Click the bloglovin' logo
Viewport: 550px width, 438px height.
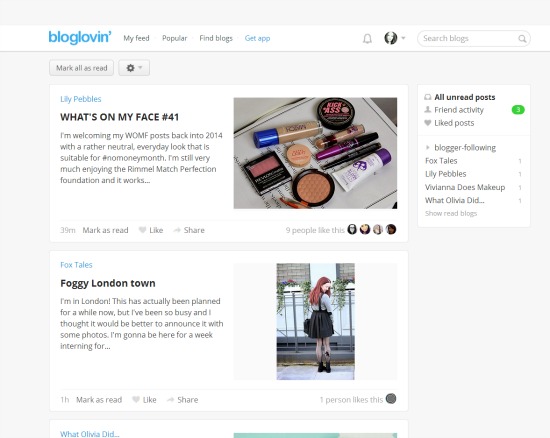coord(80,38)
